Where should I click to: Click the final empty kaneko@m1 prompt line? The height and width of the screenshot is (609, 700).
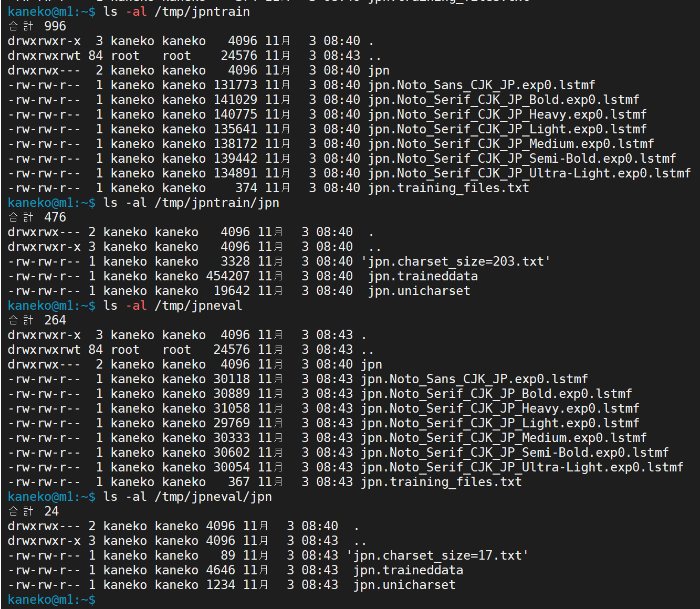[x=51, y=600]
